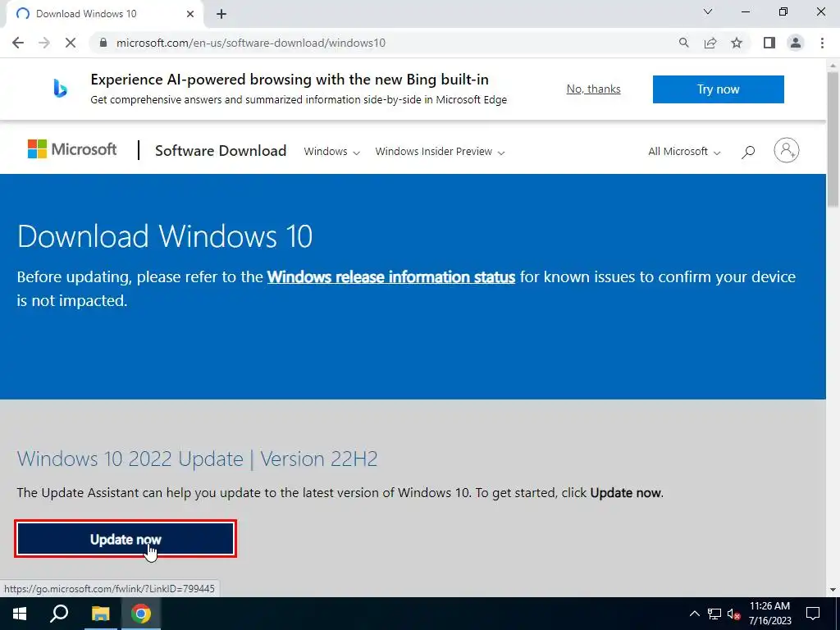Close the Download Windows 10 tab
This screenshot has height=630, width=840.
pyautogui.click(x=190, y=14)
